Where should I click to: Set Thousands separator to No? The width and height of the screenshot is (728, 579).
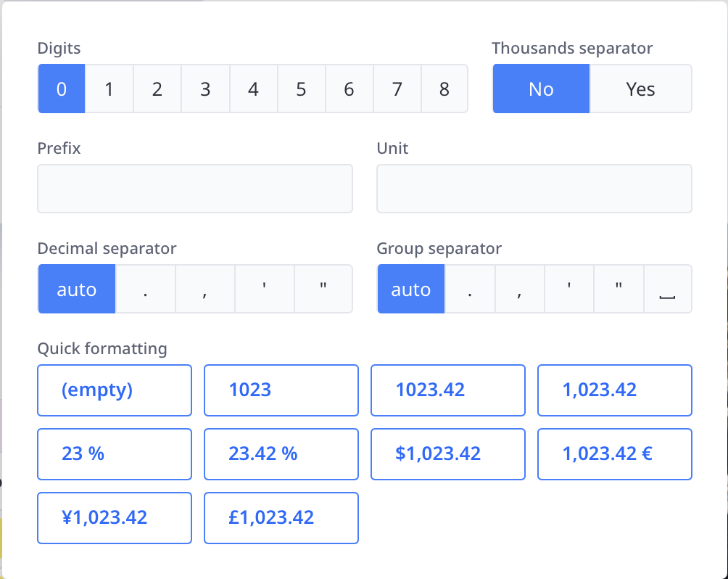tap(541, 89)
